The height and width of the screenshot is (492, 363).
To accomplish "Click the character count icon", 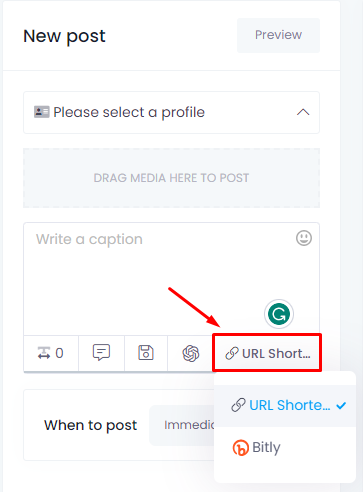I will [x=44, y=353].
